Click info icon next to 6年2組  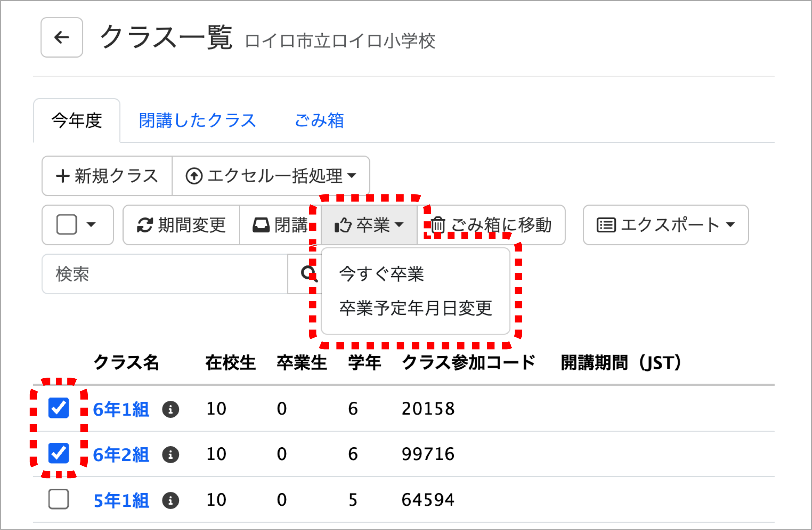tap(170, 454)
